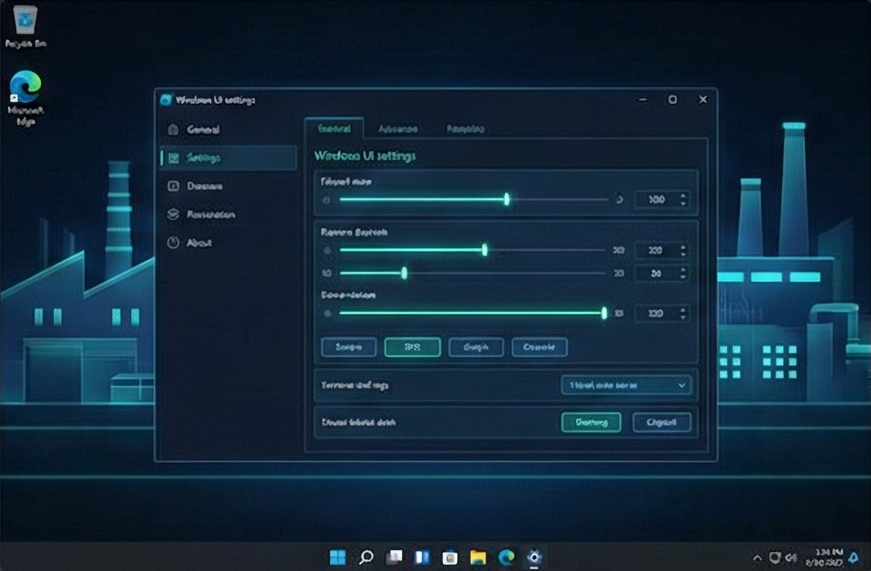Click the handle of the nearly full slider
Screen dimensions: 871x571
click(x=604, y=313)
